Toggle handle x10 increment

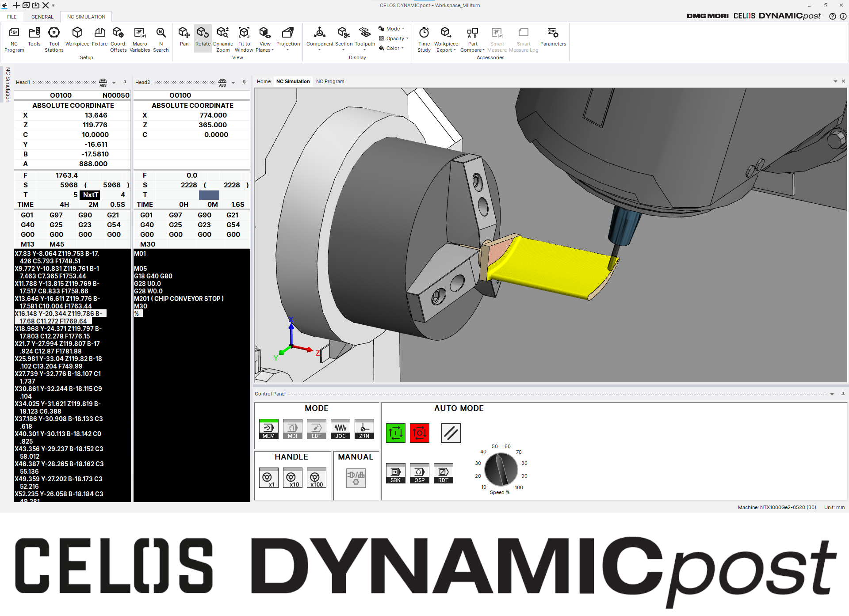click(x=292, y=478)
